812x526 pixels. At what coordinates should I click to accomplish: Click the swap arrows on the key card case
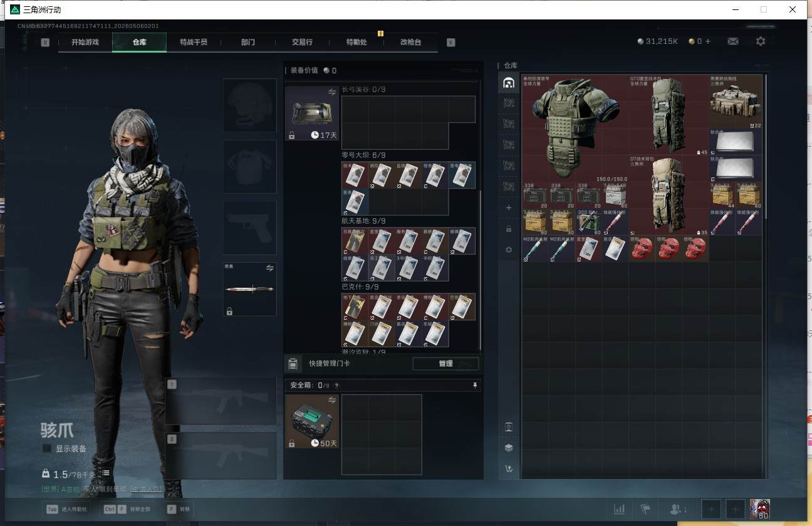[332, 92]
